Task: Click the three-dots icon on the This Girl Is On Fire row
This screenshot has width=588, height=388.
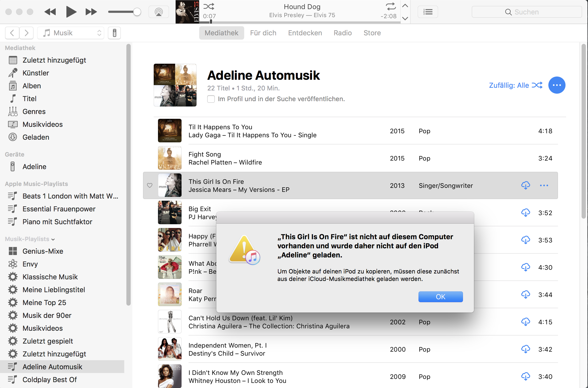Action: 544,185
